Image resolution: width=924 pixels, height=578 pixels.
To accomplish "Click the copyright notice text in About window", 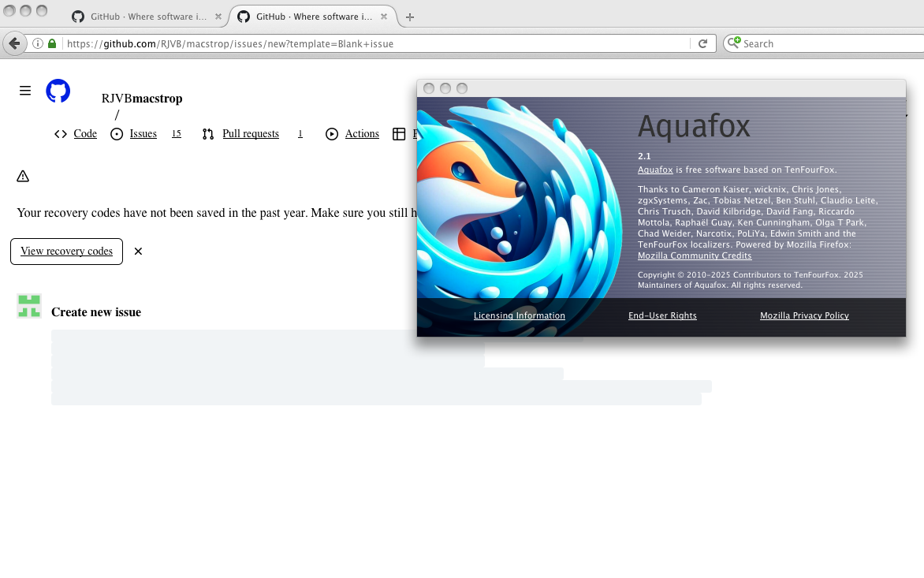I will click(x=751, y=280).
